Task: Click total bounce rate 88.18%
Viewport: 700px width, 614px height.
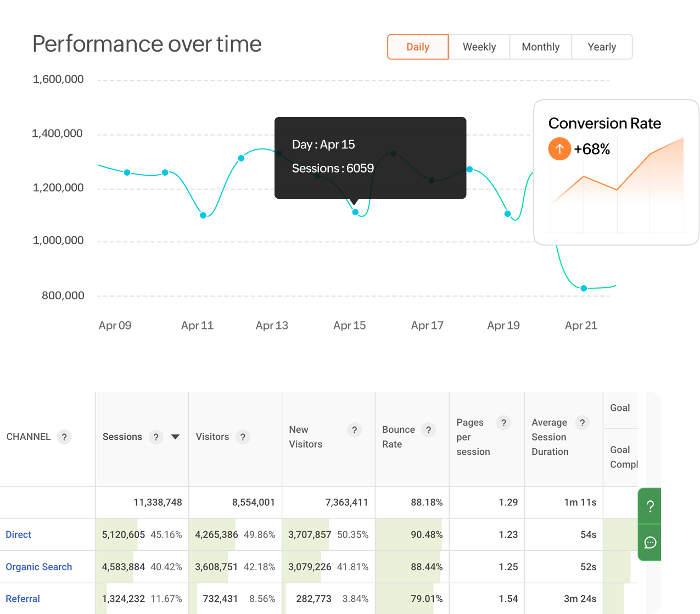Action: click(x=427, y=503)
